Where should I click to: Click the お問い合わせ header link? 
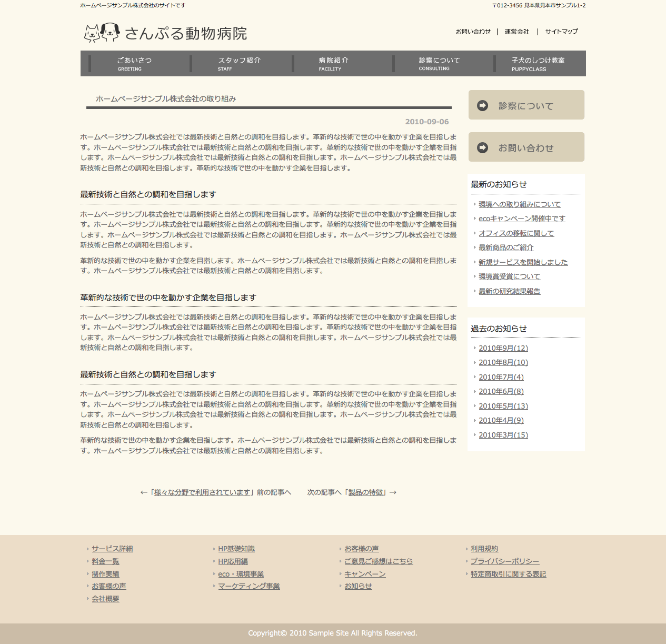click(x=473, y=32)
